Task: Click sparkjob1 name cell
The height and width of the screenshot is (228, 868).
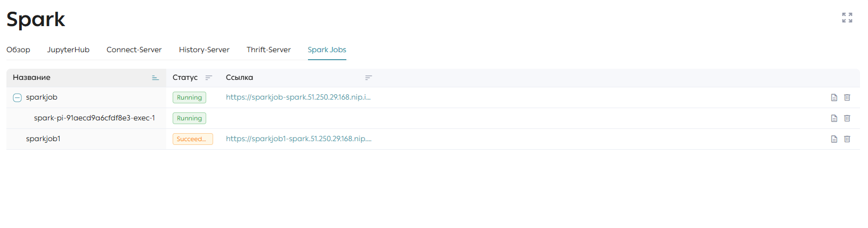Action: [x=43, y=139]
